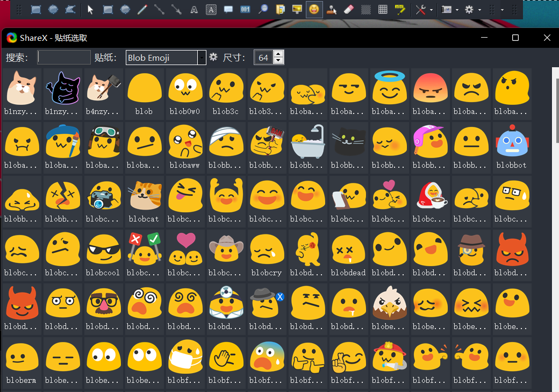The height and width of the screenshot is (392, 559).
Task: Select the freehand pencil drawing tool
Action: 142,10
